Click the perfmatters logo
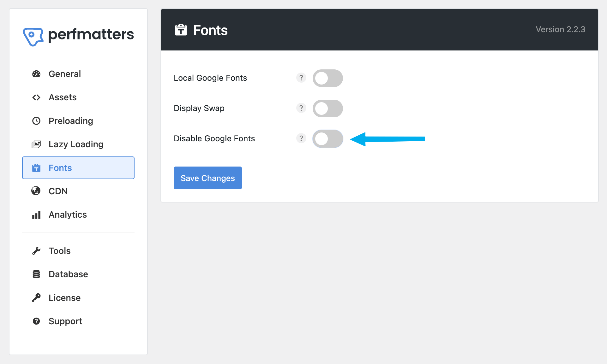 78,35
